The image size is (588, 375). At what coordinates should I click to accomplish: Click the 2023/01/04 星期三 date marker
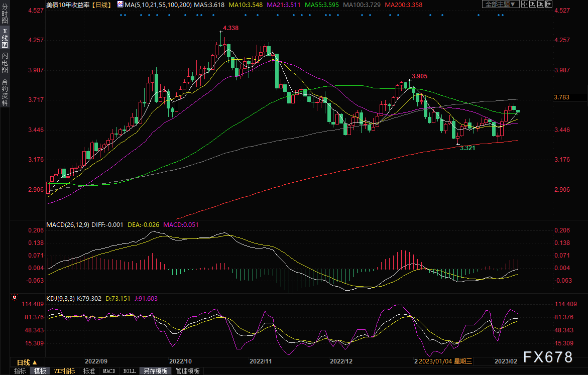click(x=445, y=361)
